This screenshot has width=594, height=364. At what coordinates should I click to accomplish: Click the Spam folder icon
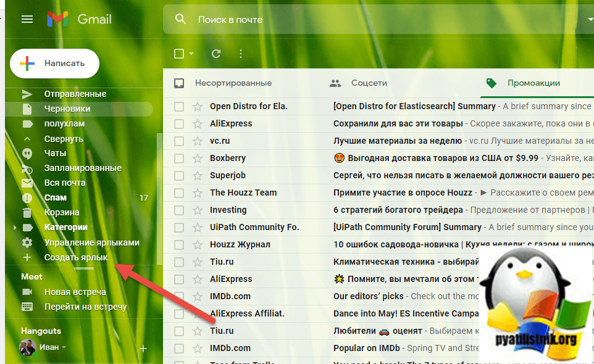27,198
